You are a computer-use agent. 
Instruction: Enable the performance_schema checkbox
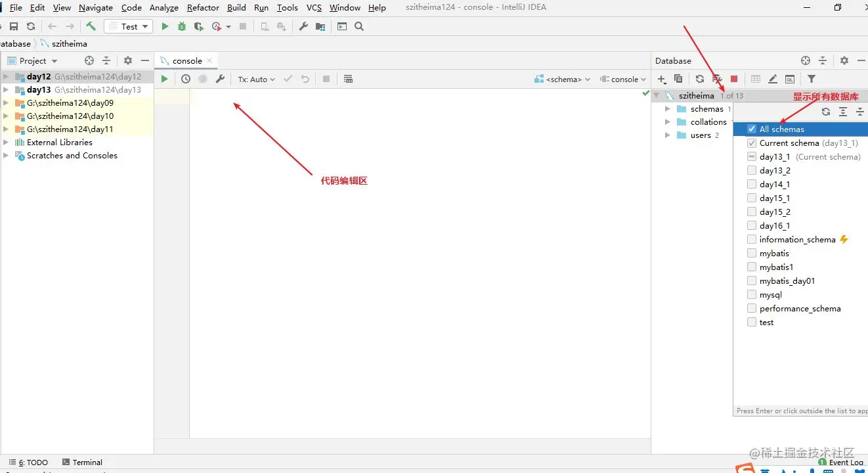pos(752,309)
